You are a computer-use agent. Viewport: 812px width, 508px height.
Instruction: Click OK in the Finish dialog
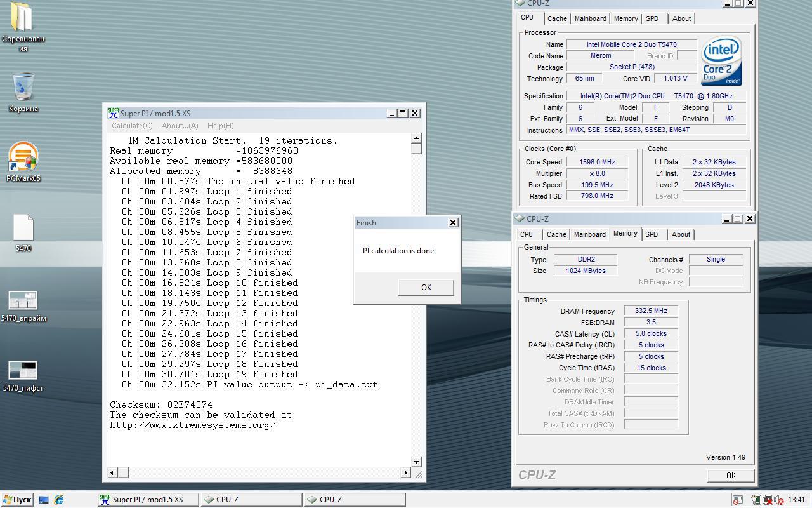[x=426, y=287]
